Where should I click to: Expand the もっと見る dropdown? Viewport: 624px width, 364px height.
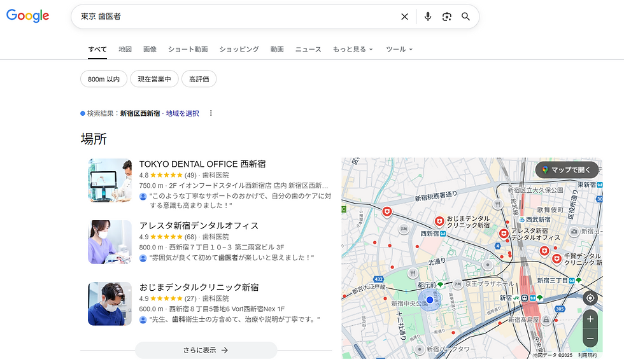click(x=353, y=50)
